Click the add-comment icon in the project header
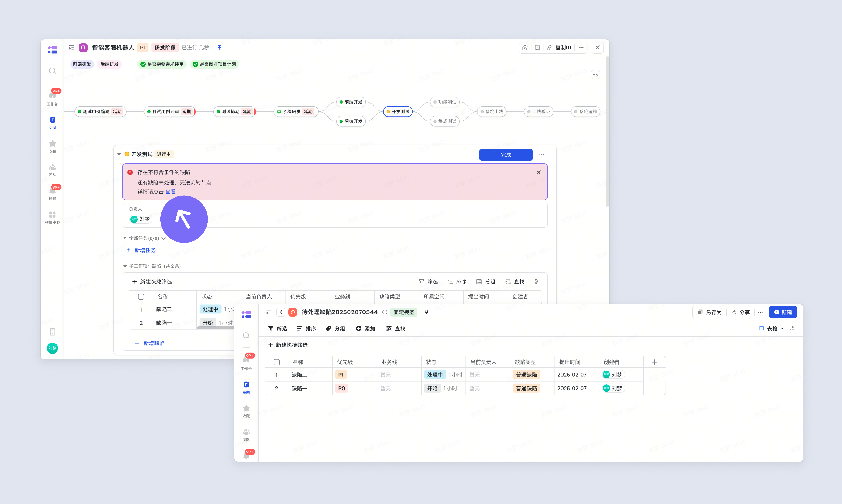The width and height of the screenshot is (842, 504). 525,48
